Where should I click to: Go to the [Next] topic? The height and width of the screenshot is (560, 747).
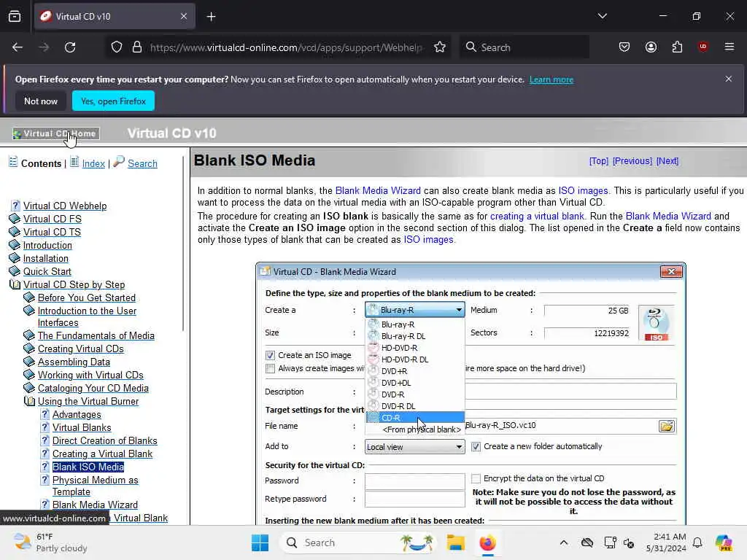[667, 161]
